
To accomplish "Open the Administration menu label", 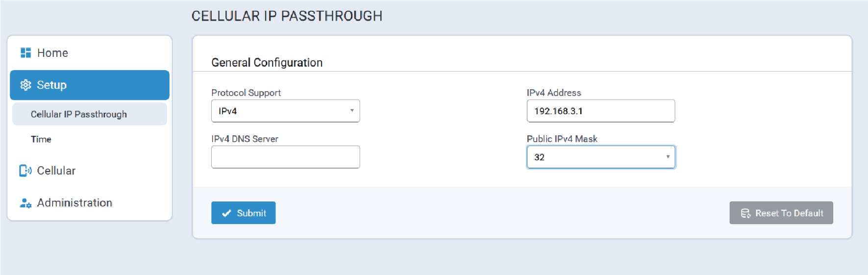I will coord(74,203).
